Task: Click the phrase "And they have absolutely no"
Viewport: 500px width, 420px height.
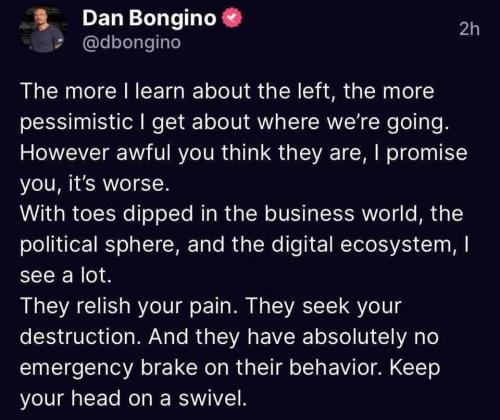Action: pos(294,337)
